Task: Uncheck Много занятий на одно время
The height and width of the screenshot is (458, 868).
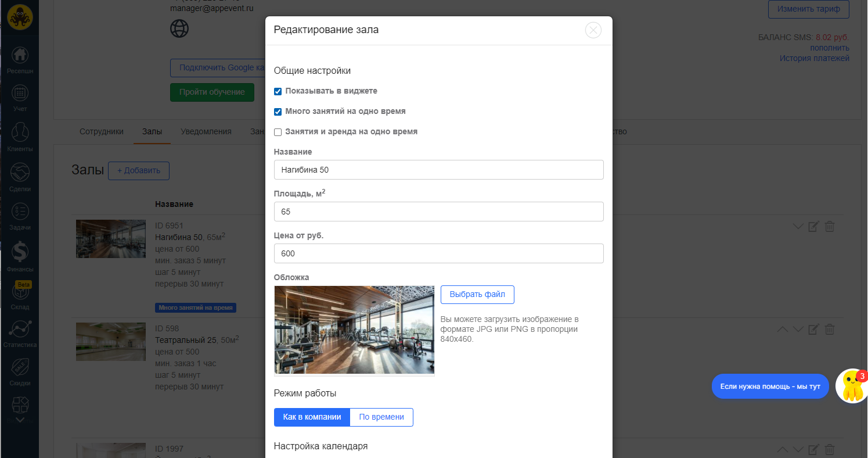Action: point(278,112)
